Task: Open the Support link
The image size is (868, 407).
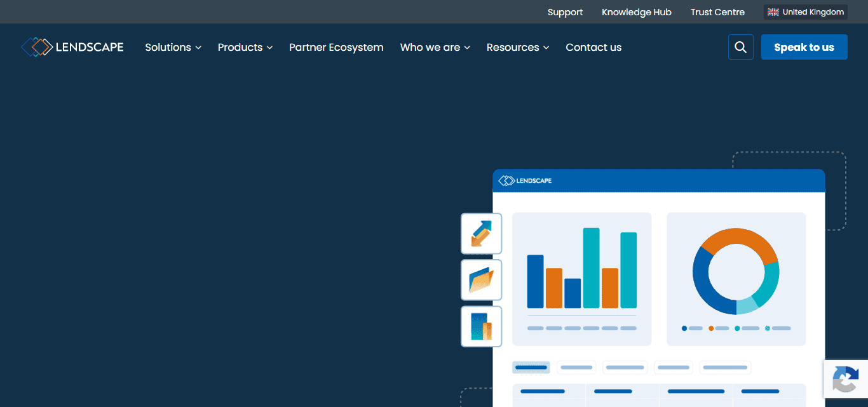Action: [565, 12]
